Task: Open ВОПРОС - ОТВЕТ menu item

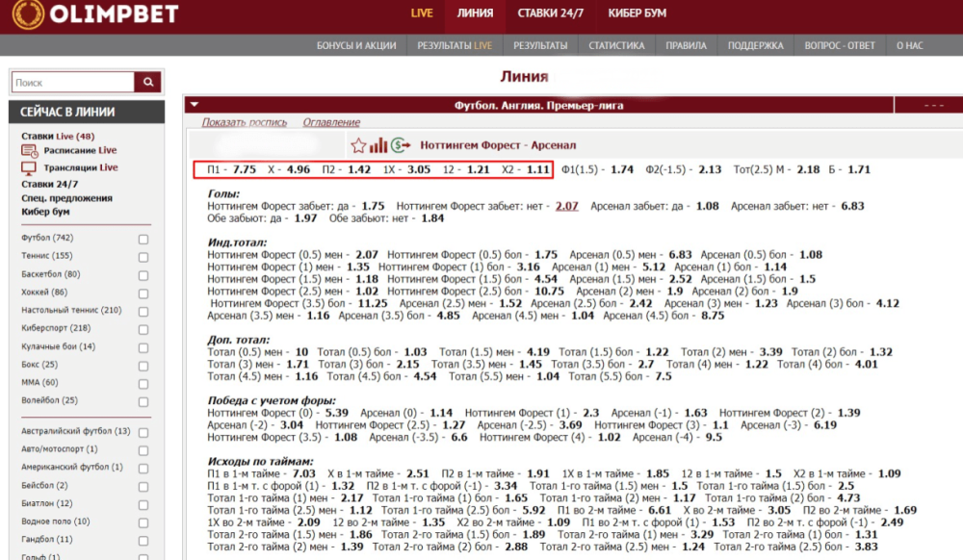Action: pyautogui.click(x=840, y=45)
